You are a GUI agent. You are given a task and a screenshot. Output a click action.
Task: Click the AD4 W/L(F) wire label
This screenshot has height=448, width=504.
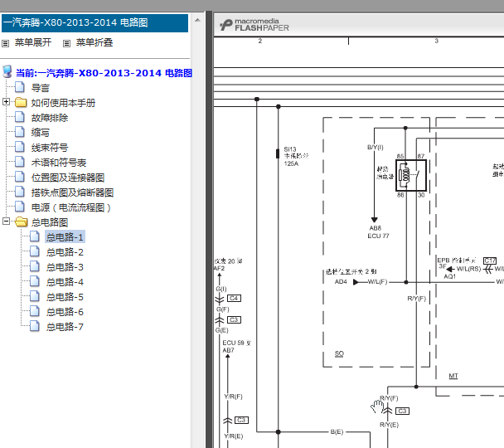(361, 282)
